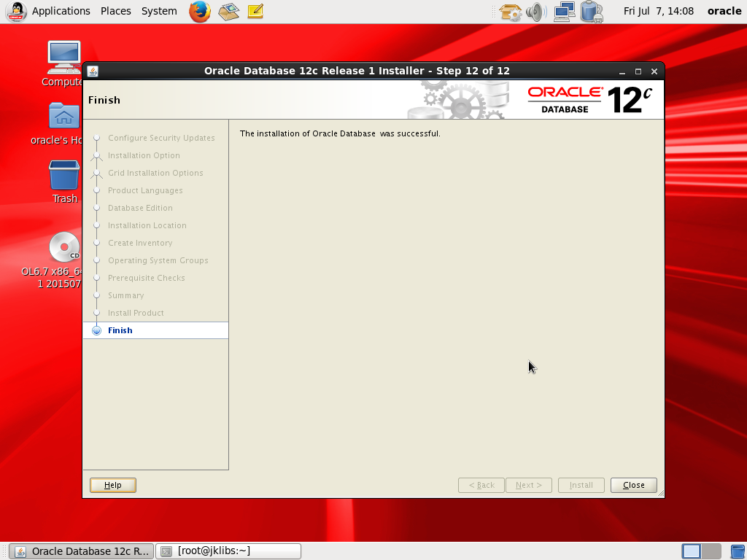
Task: Click the second workspace switcher box
Action: [x=711, y=551]
